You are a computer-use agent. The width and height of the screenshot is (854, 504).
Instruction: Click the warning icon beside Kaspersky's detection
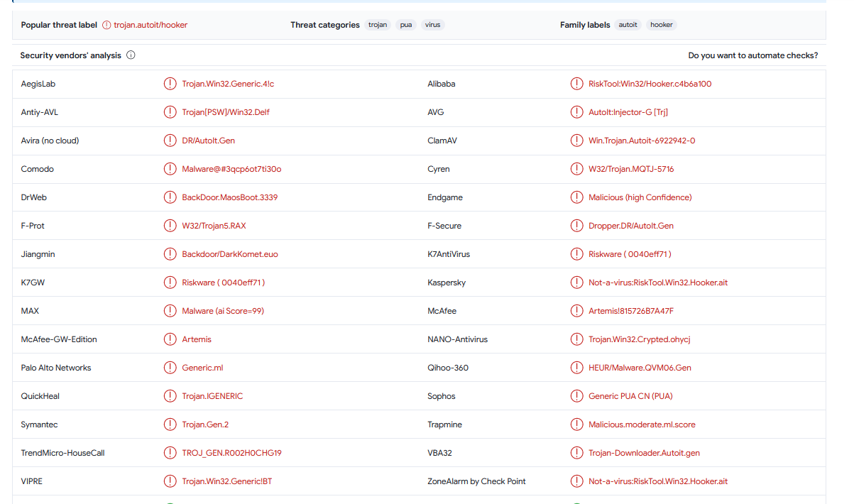tap(576, 283)
